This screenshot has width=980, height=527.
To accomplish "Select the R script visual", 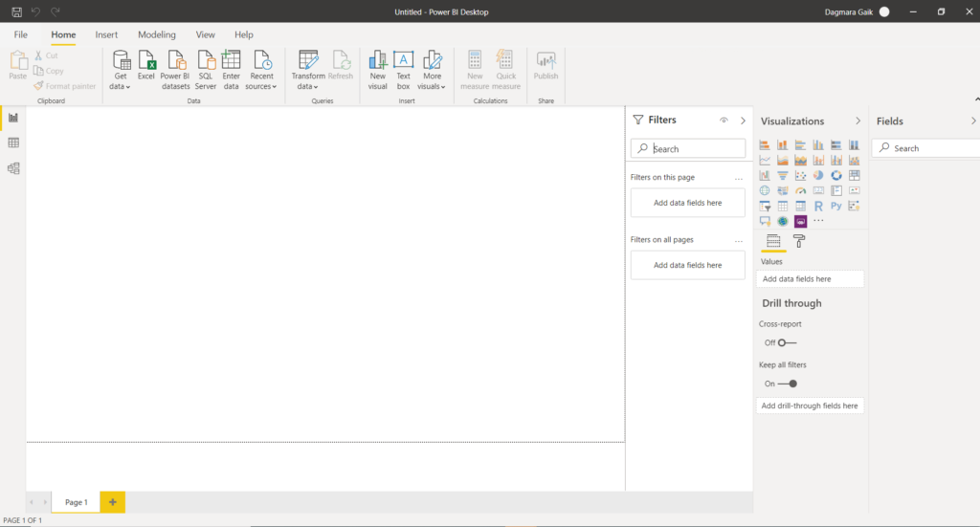I will pos(818,206).
